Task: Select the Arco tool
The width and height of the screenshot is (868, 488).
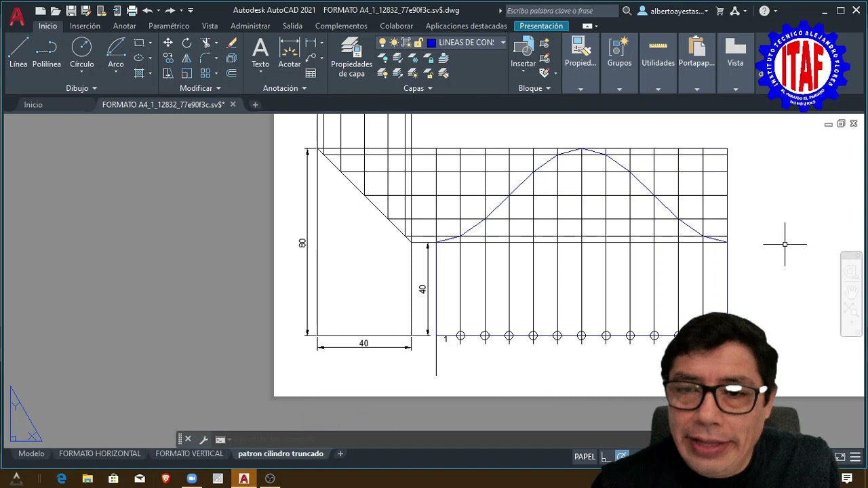Action: tap(116, 53)
